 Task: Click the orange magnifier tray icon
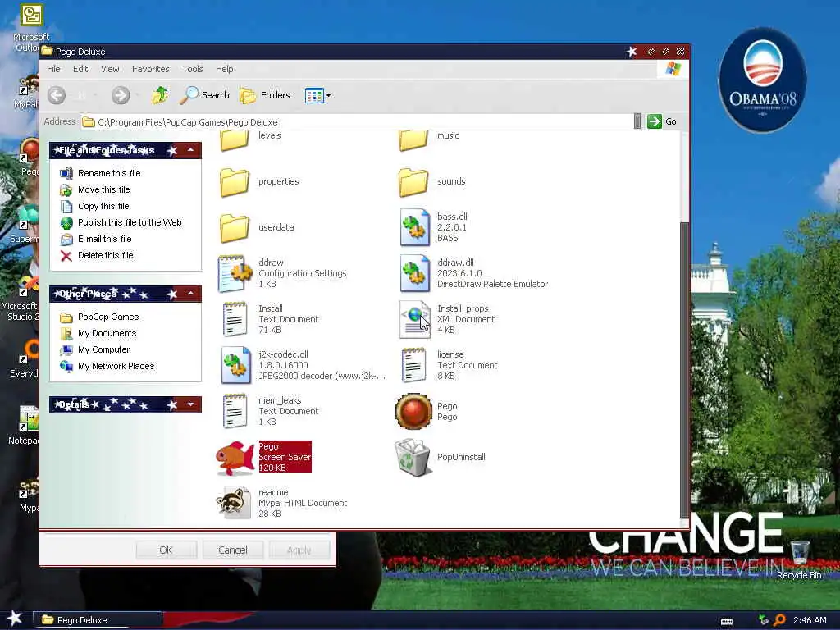tap(780, 620)
